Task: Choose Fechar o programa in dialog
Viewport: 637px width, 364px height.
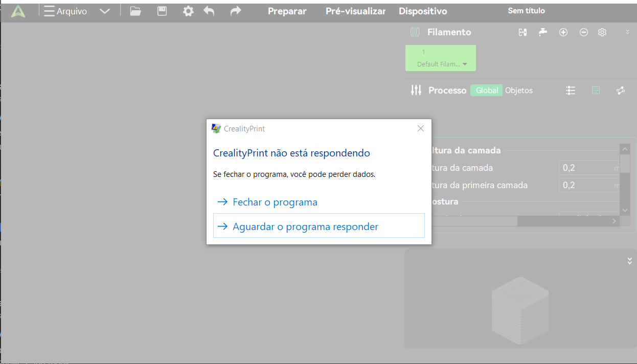Action: pyautogui.click(x=319, y=202)
